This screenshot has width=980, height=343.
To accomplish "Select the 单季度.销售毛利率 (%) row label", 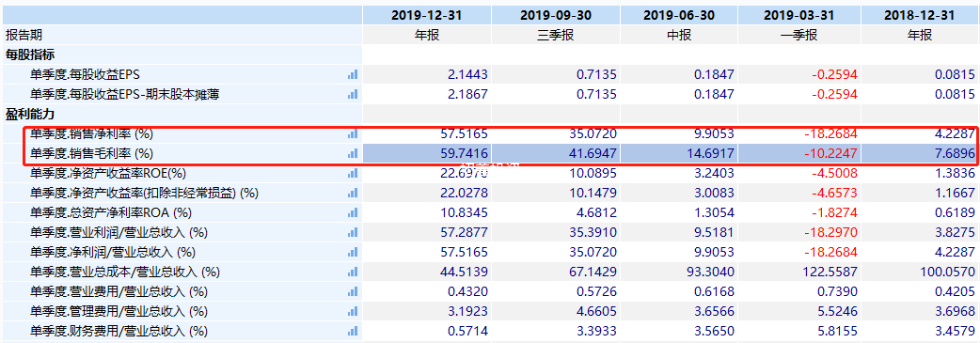I will (x=91, y=153).
